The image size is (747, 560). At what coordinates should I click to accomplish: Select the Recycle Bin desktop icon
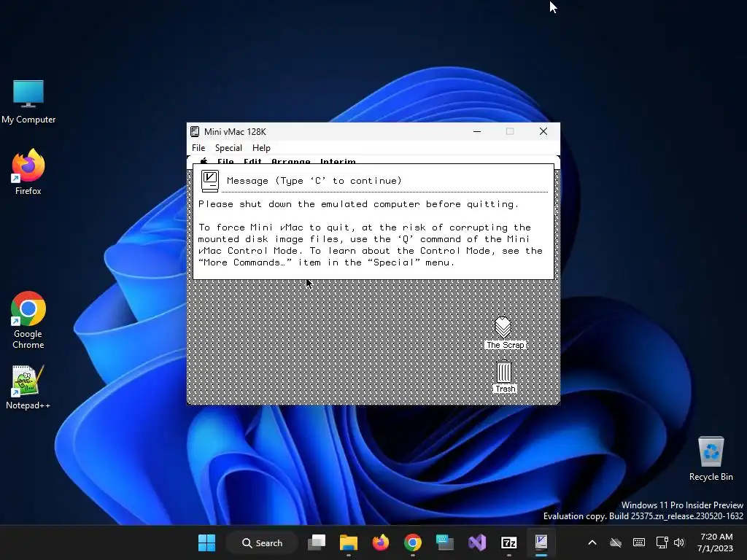pos(711,458)
